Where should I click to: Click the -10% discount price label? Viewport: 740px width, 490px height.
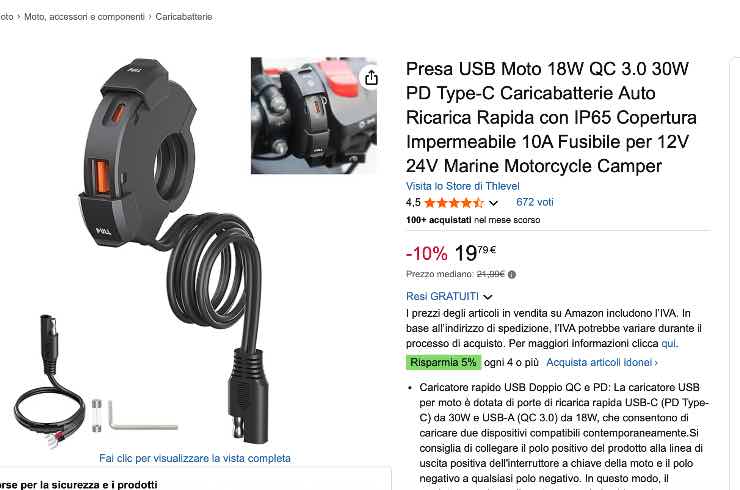pyautogui.click(x=427, y=253)
